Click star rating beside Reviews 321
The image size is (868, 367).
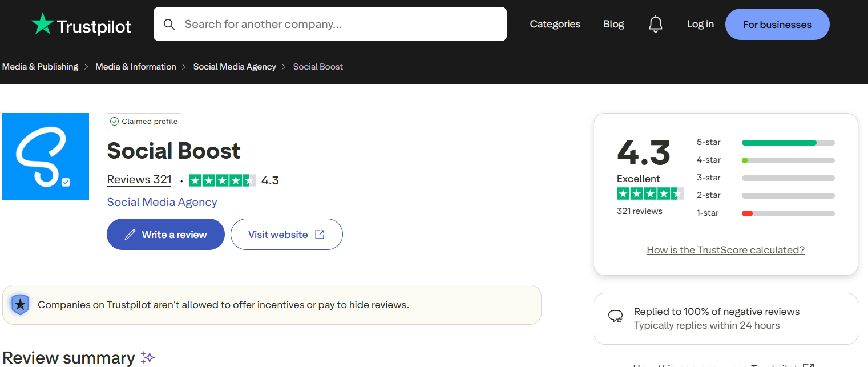(222, 180)
